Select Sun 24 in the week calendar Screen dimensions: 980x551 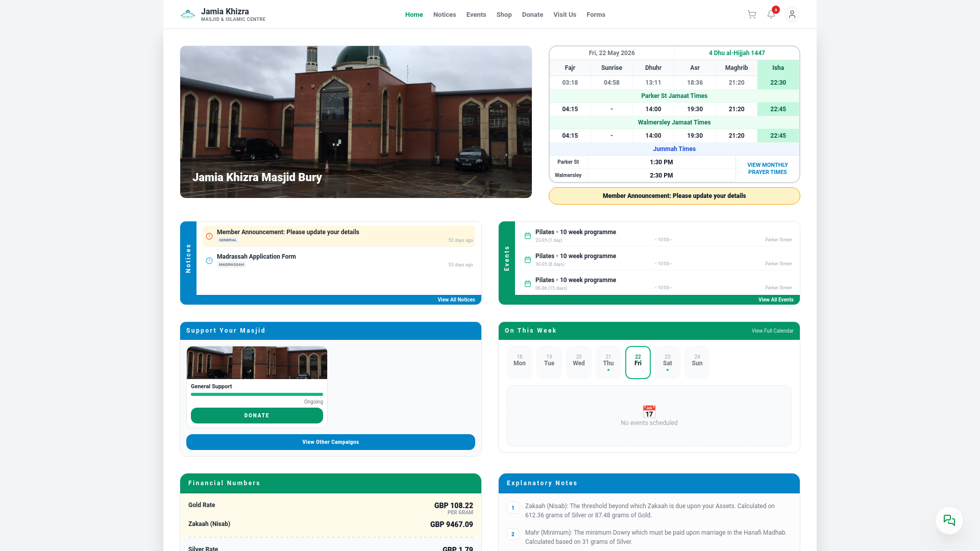[x=697, y=362]
